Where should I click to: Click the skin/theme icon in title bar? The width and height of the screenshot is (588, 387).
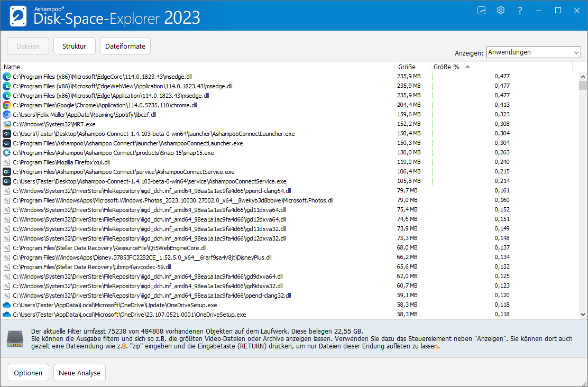coord(481,11)
